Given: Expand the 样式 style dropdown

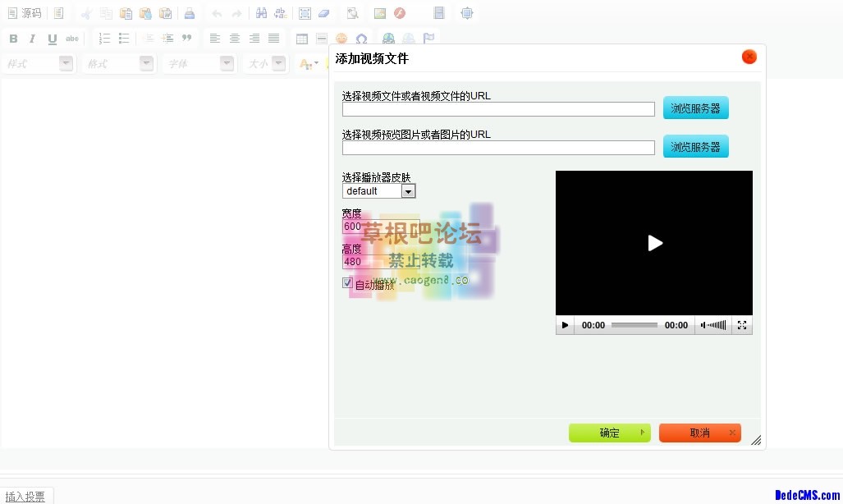Looking at the screenshot, I should coord(66,63).
